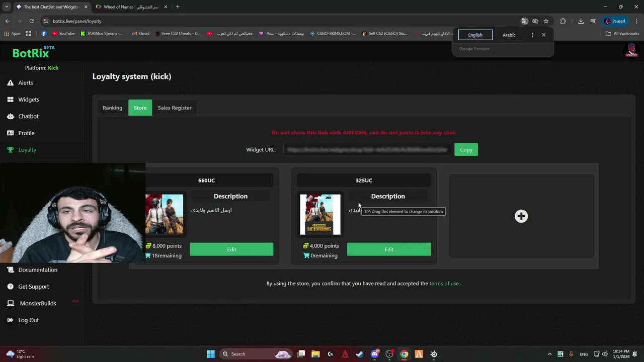Click the blurred Widget URL field
644x362 pixels.
click(367, 150)
